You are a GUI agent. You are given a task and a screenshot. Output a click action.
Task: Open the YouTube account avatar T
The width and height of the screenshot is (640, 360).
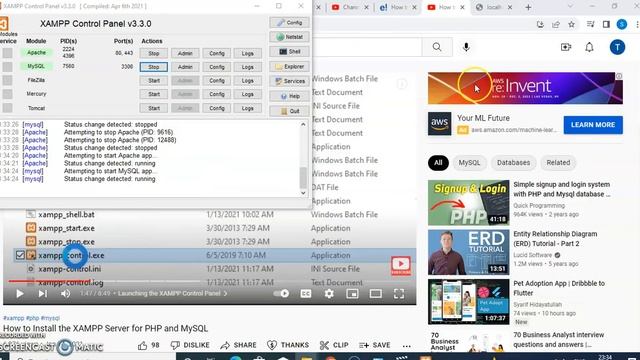coord(617,47)
